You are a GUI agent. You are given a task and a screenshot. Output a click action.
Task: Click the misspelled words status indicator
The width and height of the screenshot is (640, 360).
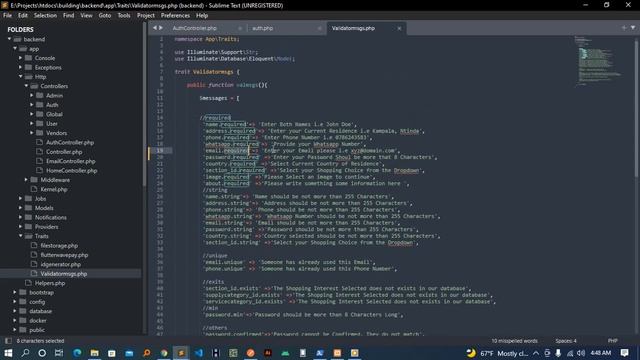pyautogui.click(x=514, y=341)
